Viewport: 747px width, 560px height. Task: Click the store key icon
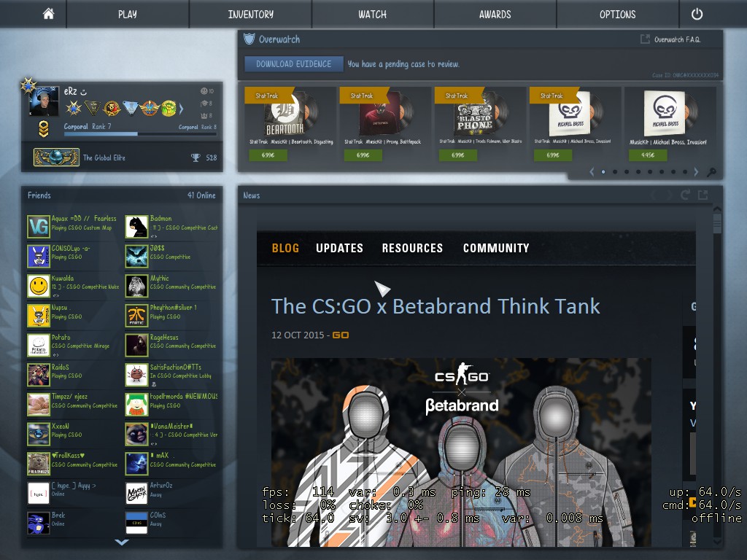click(x=711, y=172)
